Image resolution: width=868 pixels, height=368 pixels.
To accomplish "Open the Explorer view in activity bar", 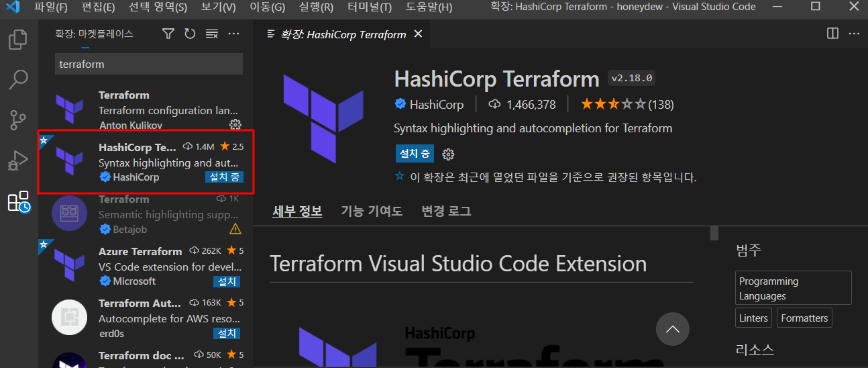I will (18, 40).
